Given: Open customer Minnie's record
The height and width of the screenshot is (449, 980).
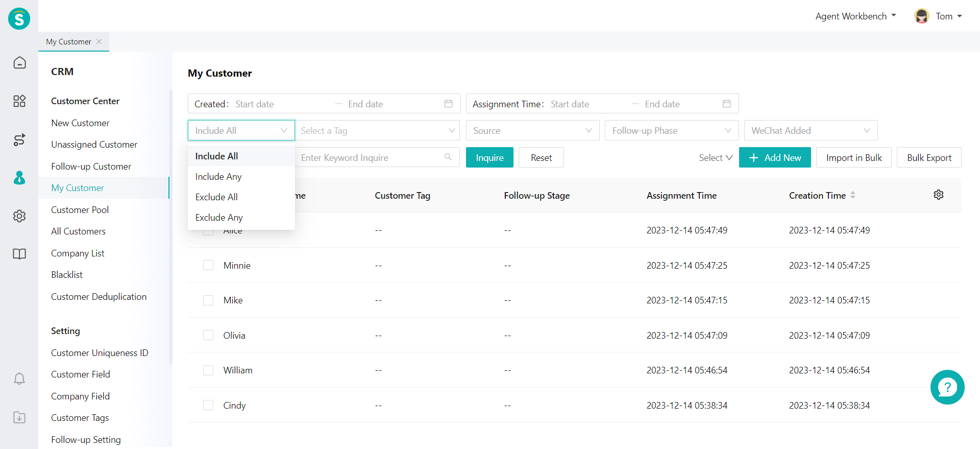Looking at the screenshot, I should [237, 265].
